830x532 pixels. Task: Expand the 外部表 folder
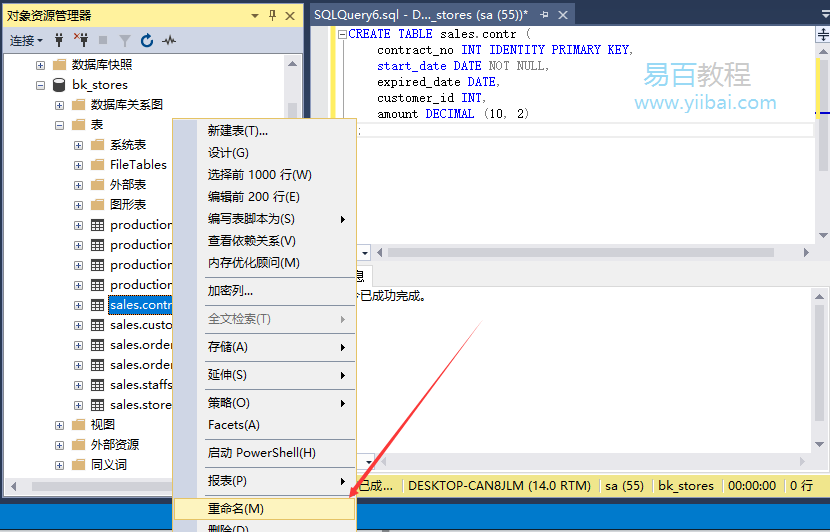[x=78, y=185]
